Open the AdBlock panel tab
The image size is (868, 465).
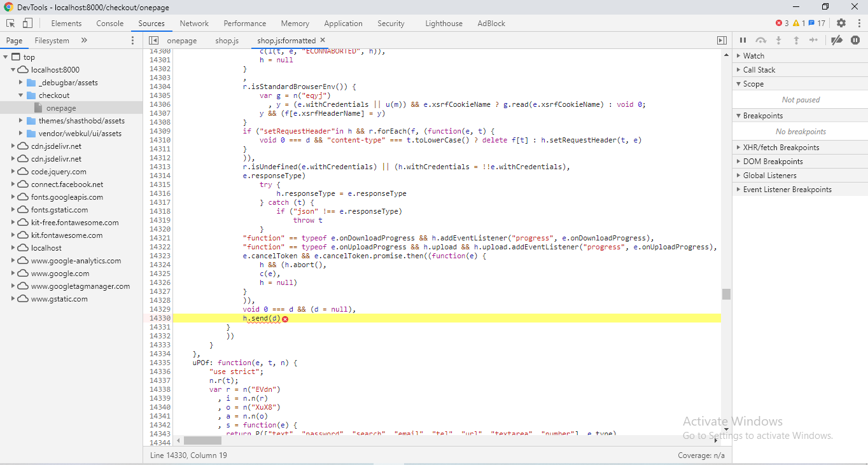tap(491, 23)
